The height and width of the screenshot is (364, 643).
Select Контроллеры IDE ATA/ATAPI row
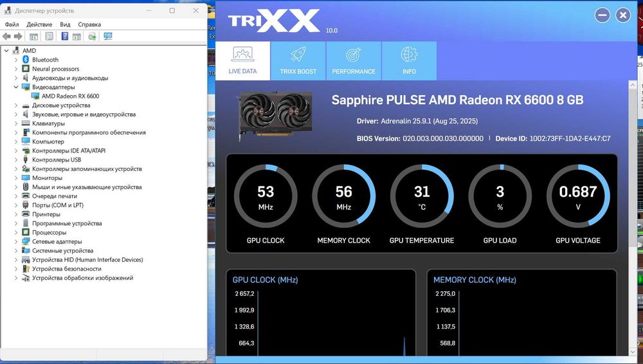69,150
